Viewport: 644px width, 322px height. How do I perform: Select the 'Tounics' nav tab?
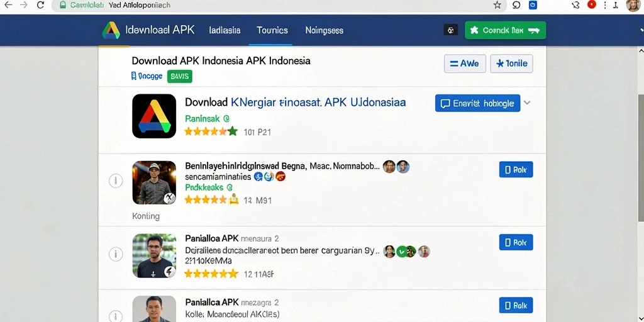coord(272,30)
